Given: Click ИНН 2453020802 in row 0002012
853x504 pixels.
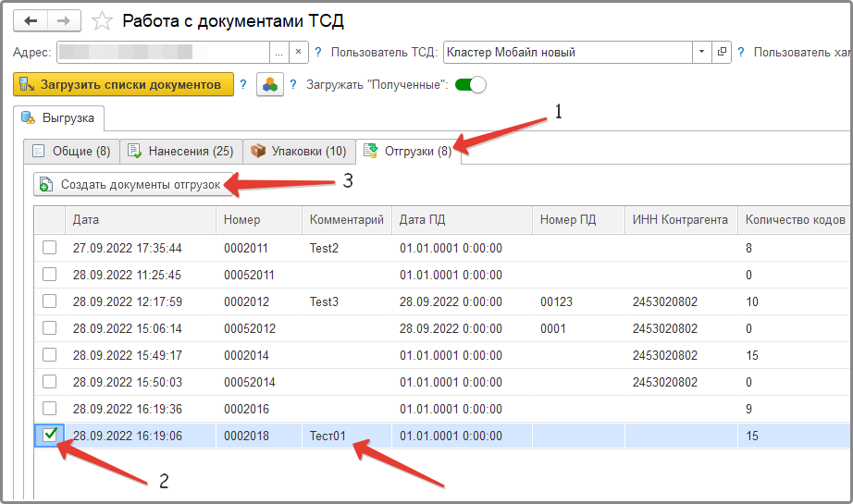Looking at the screenshot, I should pos(665,301).
